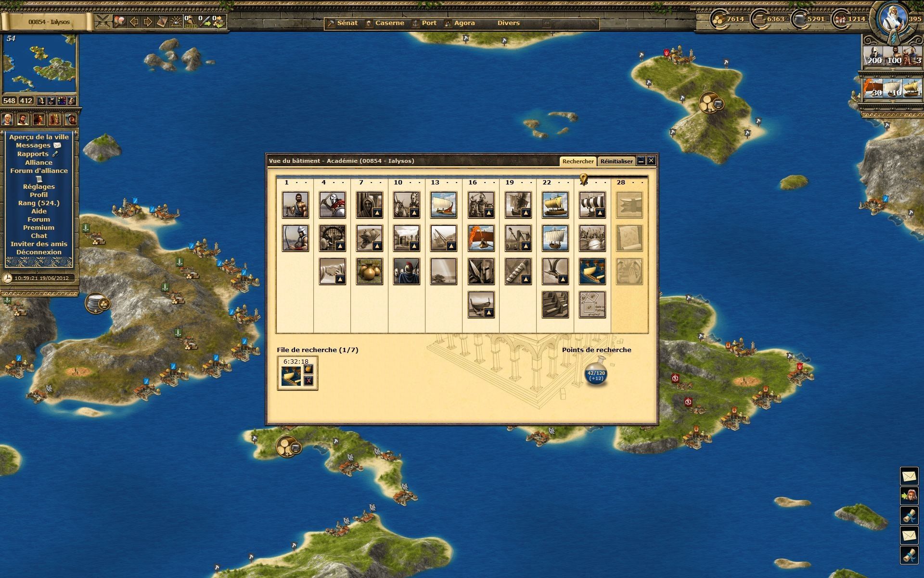
Task: Select the yellow-sail ship research in column 22
Action: 555,205
